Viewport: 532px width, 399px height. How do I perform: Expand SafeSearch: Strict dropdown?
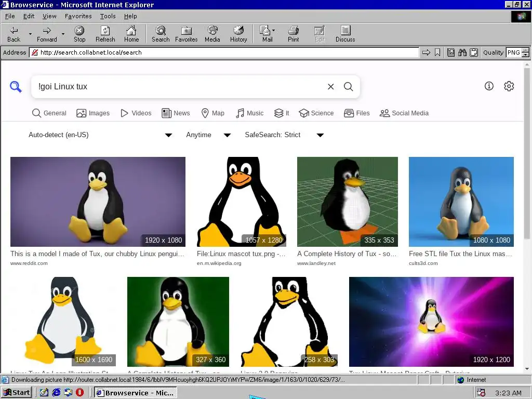pyautogui.click(x=284, y=135)
